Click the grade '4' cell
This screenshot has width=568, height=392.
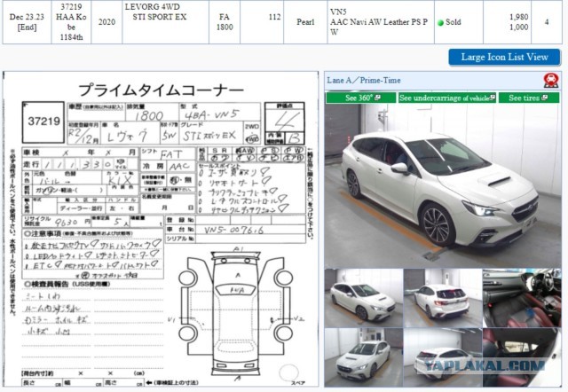click(x=547, y=22)
